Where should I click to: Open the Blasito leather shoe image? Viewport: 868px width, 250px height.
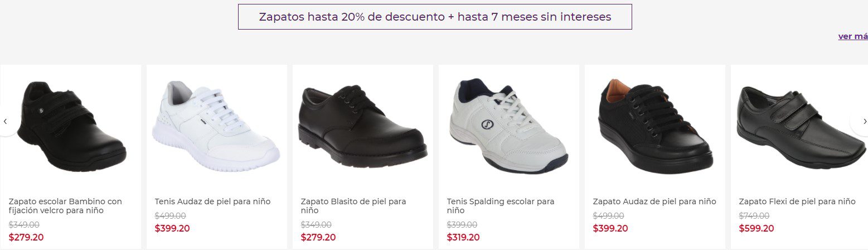362,127
